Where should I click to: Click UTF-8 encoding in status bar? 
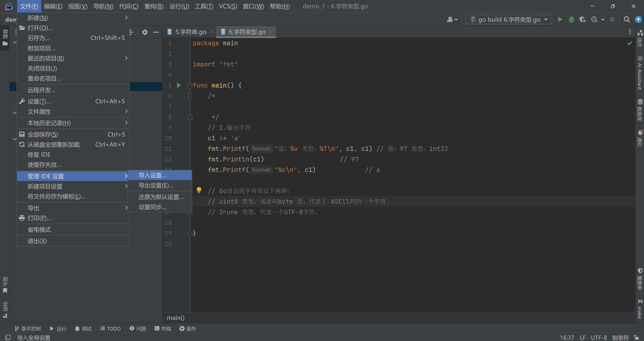(x=599, y=337)
